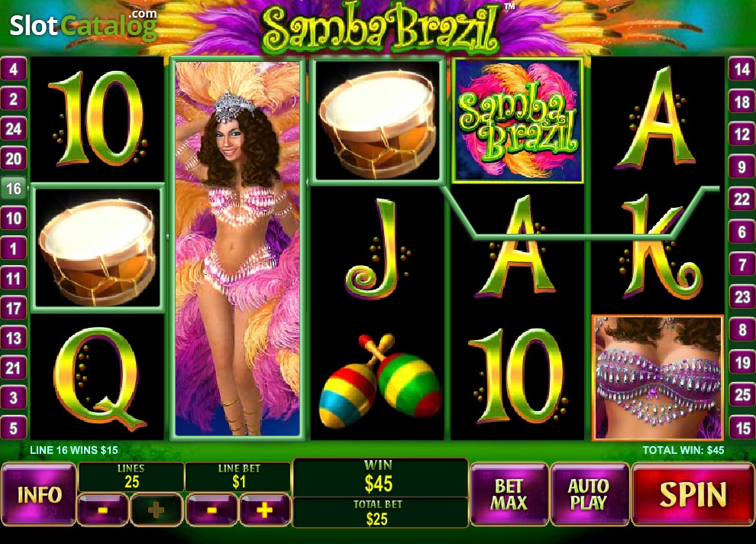
Task: Raise the line bet with yellow plus
Action: [x=265, y=510]
